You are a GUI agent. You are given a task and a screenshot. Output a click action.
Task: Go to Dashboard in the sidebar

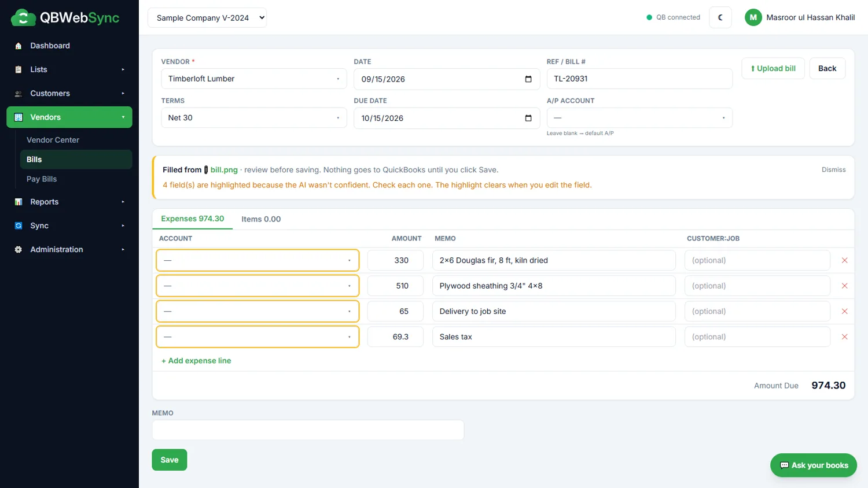69,46
